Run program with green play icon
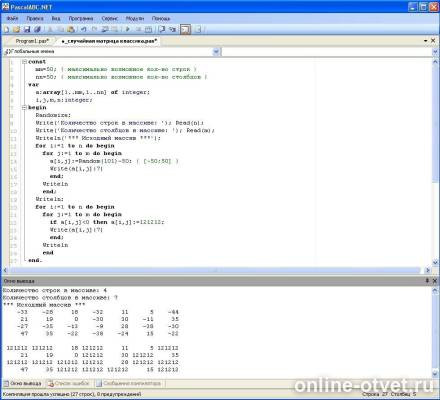The image size is (440, 400). (x=128, y=29)
